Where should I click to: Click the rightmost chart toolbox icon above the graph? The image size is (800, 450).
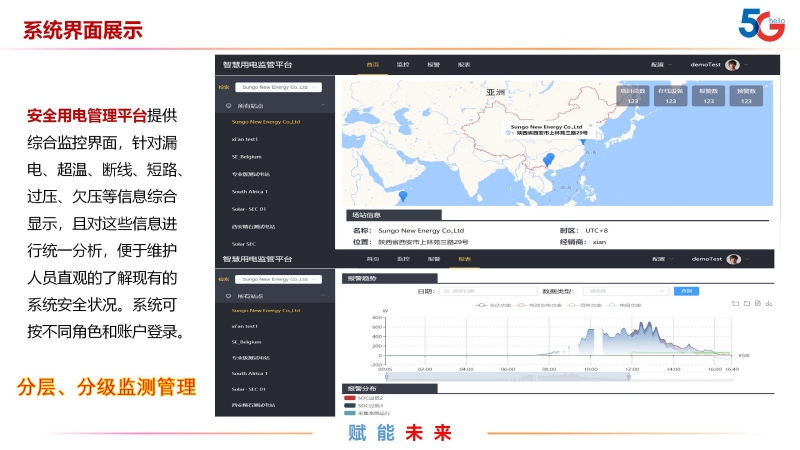[770, 303]
